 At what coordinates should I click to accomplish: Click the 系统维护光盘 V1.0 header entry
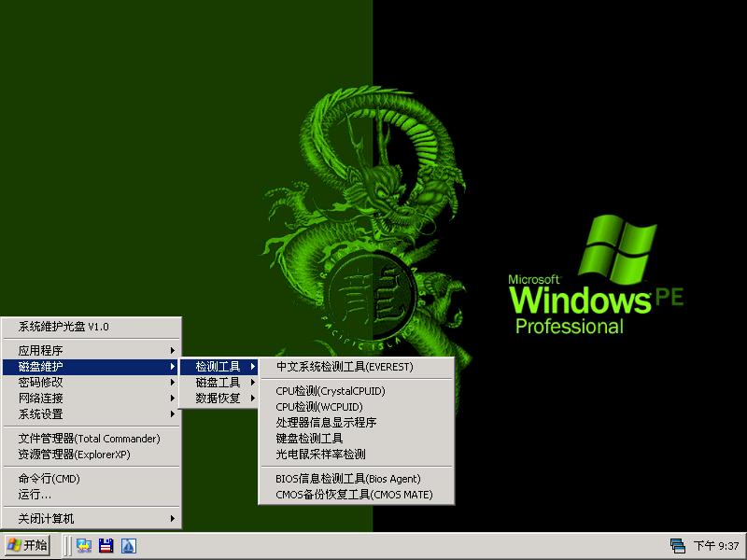pos(92,327)
